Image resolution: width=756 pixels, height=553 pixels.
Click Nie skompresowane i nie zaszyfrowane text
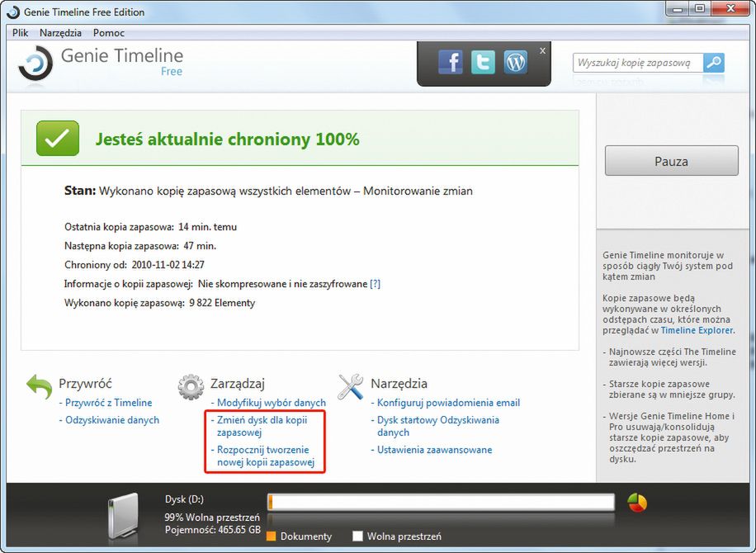(x=282, y=284)
